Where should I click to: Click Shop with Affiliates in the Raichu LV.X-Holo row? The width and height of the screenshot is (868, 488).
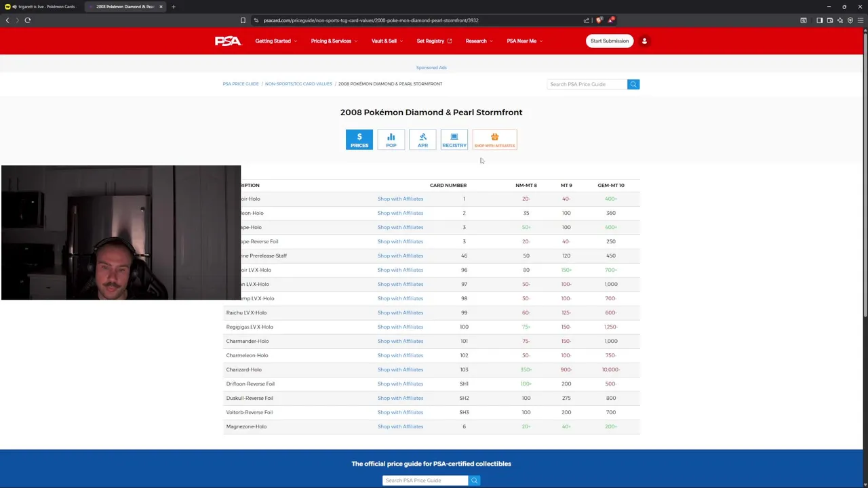[400, 312]
